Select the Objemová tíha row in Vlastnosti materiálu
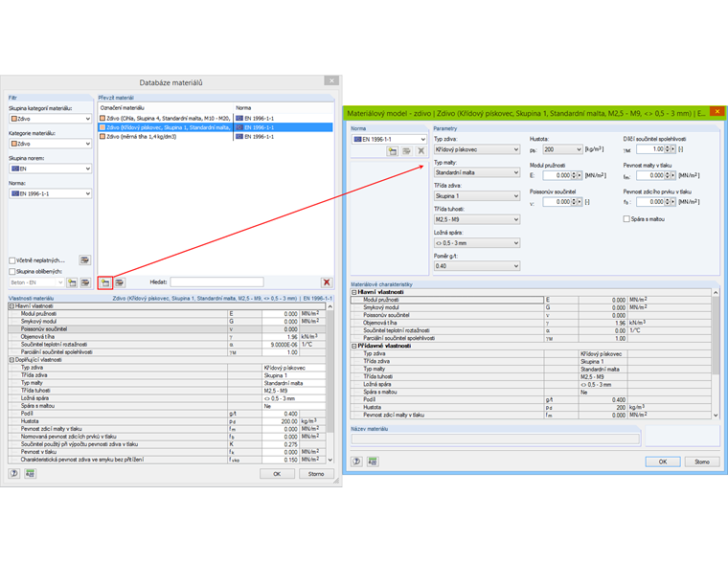 [167, 336]
